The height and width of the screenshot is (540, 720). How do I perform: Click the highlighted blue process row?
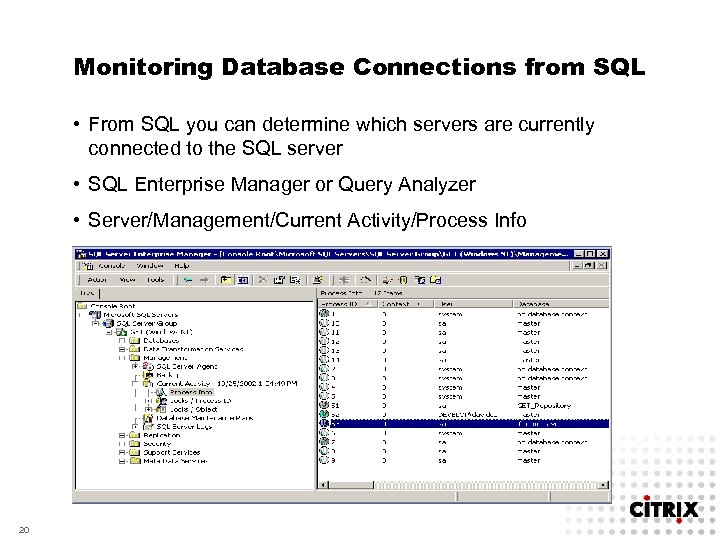[x=464, y=423]
